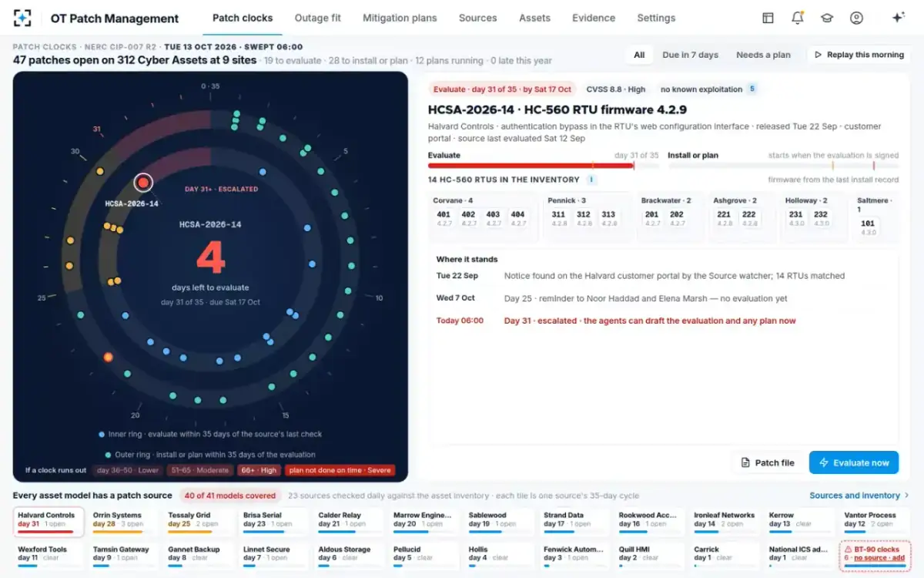Select RTU 202 in Brackwater

point(677,218)
